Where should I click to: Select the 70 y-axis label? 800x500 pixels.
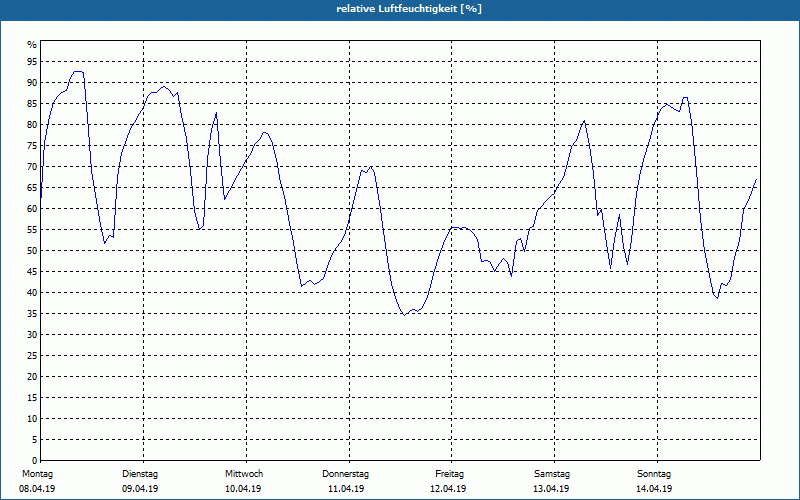pos(32,166)
